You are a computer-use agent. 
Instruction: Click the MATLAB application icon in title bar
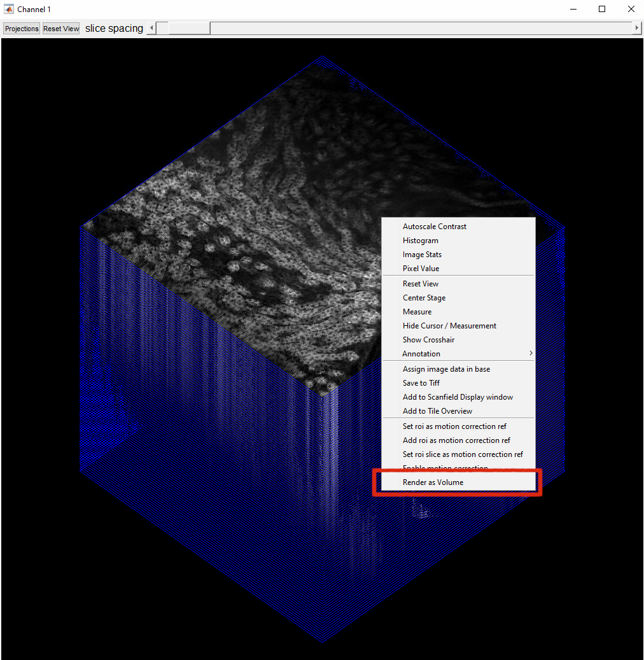[x=8, y=9]
